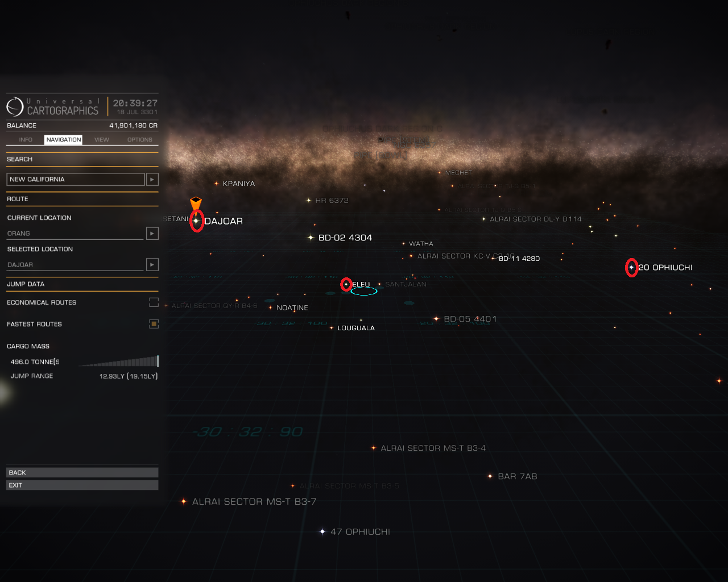The image size is (728, 582).
Task: Select the ALRAI SECTOR MS-T B3-7 star
Action: (x=183, y=501)
